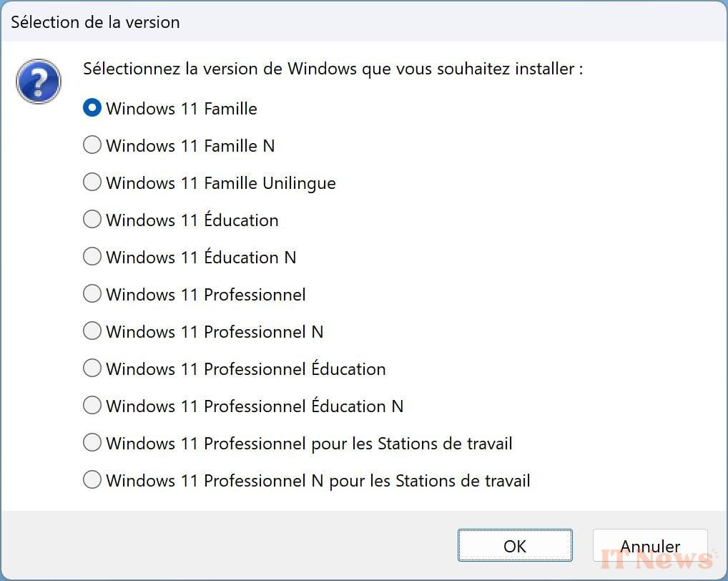Confirm selection with the OK button

click(515, 546)
